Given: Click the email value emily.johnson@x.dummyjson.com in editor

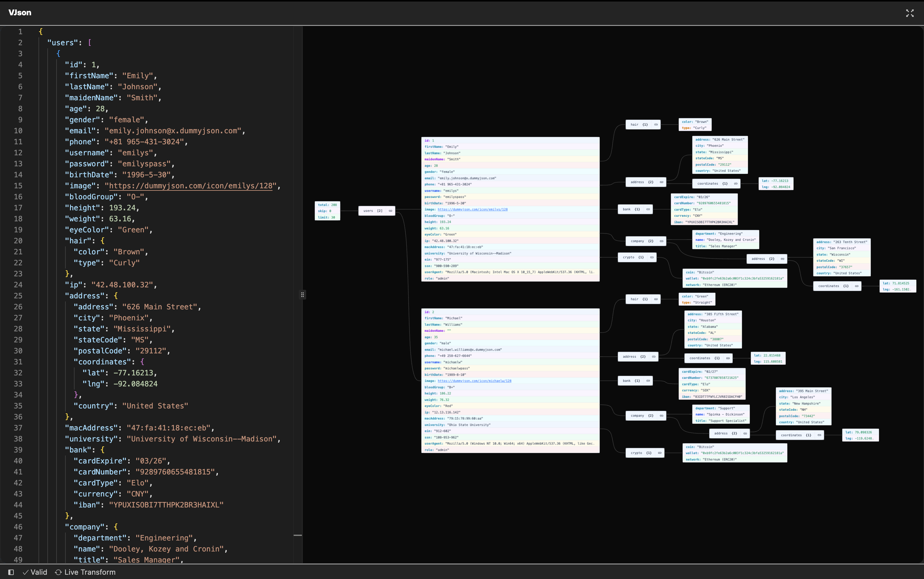Looking at the screenshot, I should (173, 131).
